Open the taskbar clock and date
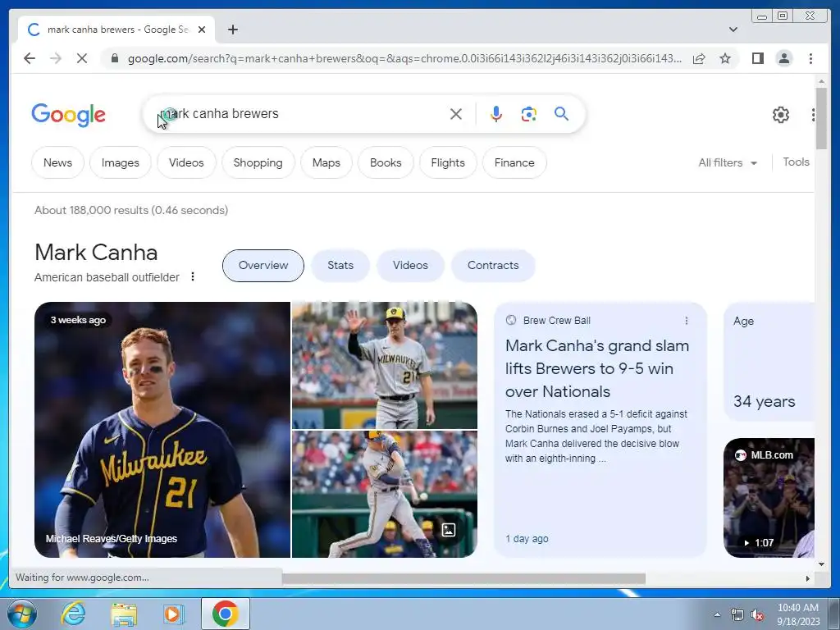Image resolution: width=840 pixels, height=630 pixels. tap(798, 614)
